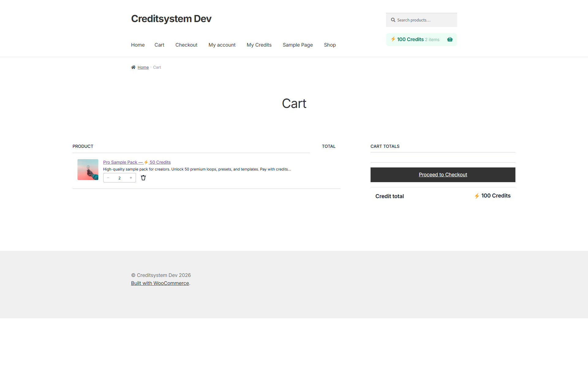Open My Credits menu item

click(x=259, y=45)
